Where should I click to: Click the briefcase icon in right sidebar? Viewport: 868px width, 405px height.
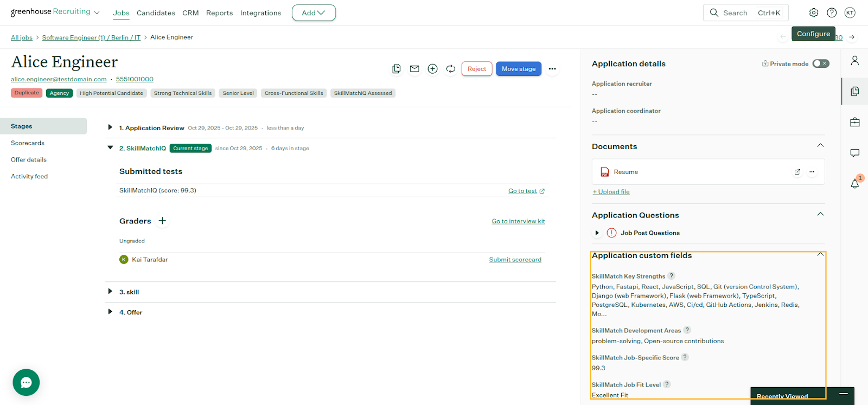(x=854, y=122)
